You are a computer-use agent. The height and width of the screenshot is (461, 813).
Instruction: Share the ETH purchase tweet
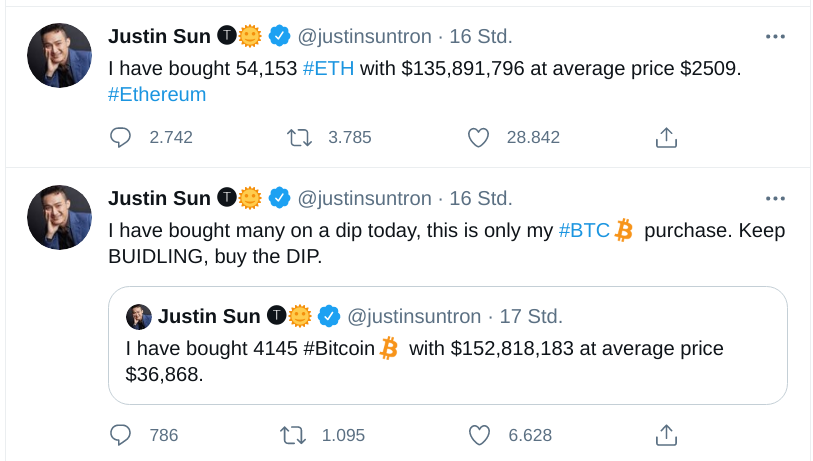coord(666,138)
